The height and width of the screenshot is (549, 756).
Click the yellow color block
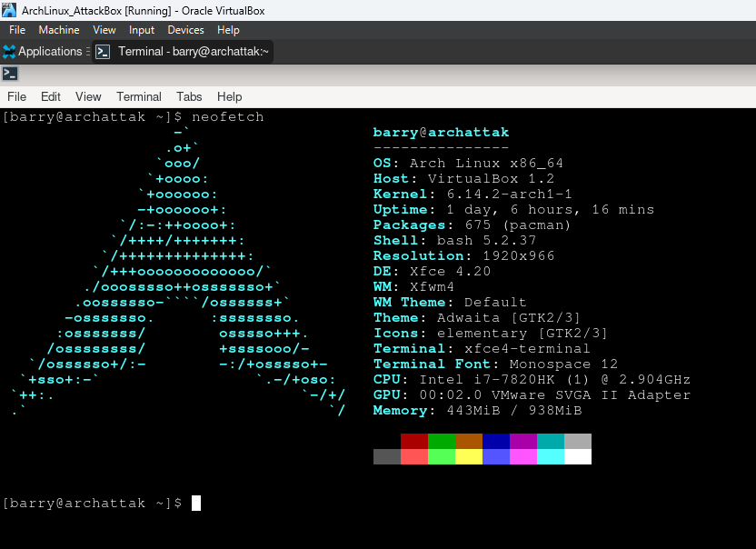point(469,457)
